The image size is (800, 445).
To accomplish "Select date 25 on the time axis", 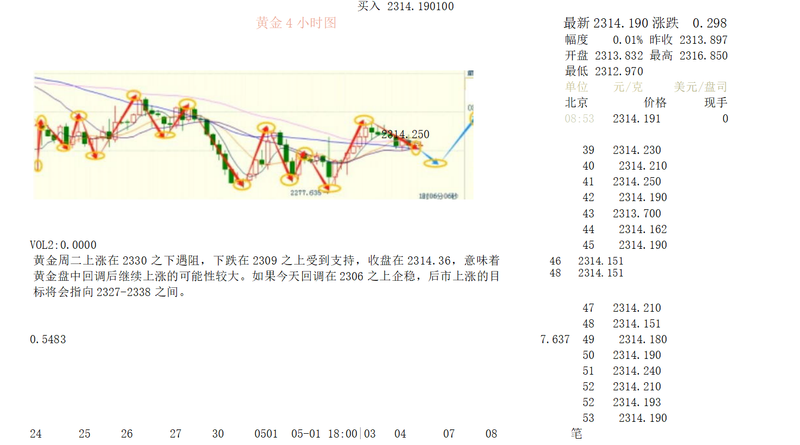I will (84, 434).
